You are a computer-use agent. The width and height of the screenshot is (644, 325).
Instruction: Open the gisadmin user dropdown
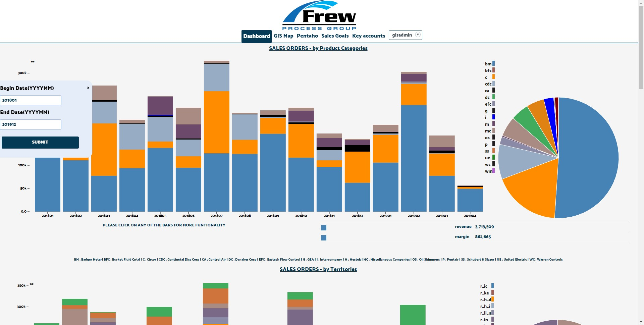405,35
